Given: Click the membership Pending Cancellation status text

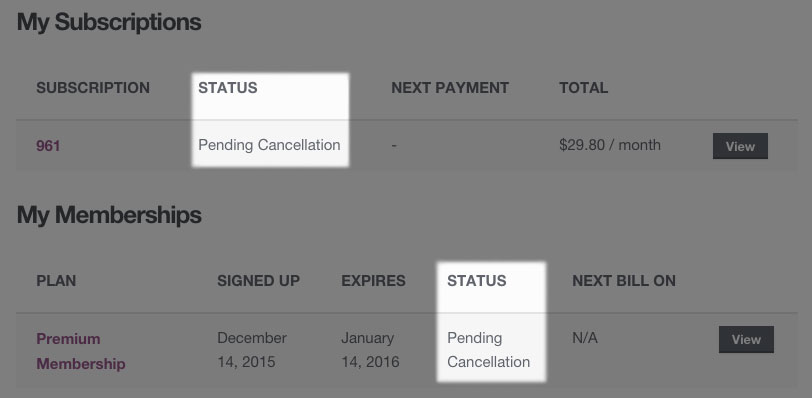Looking at the screenshot, I should (488, 350).
